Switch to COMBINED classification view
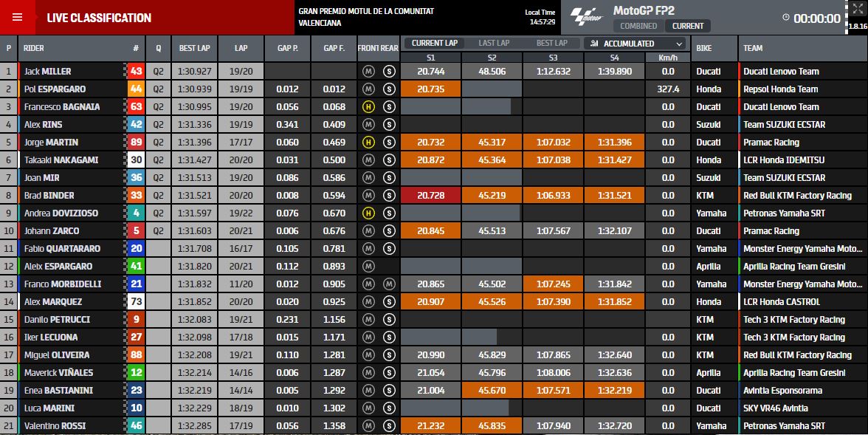The height and width of the screenshot is (435, 868). [638, 26]
